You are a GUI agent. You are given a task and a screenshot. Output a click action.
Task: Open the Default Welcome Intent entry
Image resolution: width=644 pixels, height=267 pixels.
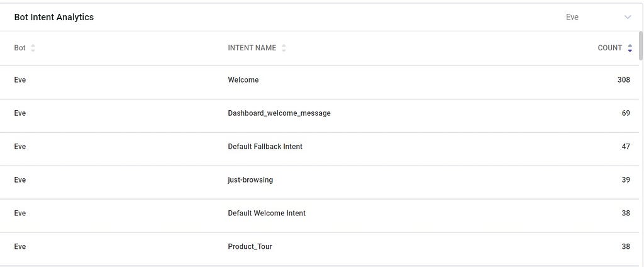pos(267,213)
